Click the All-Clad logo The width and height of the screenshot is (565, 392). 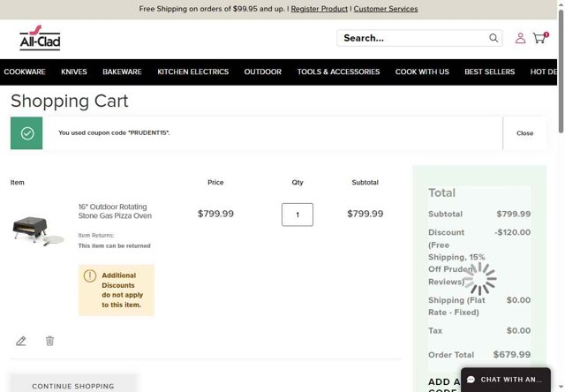click(x=40, y=38)
